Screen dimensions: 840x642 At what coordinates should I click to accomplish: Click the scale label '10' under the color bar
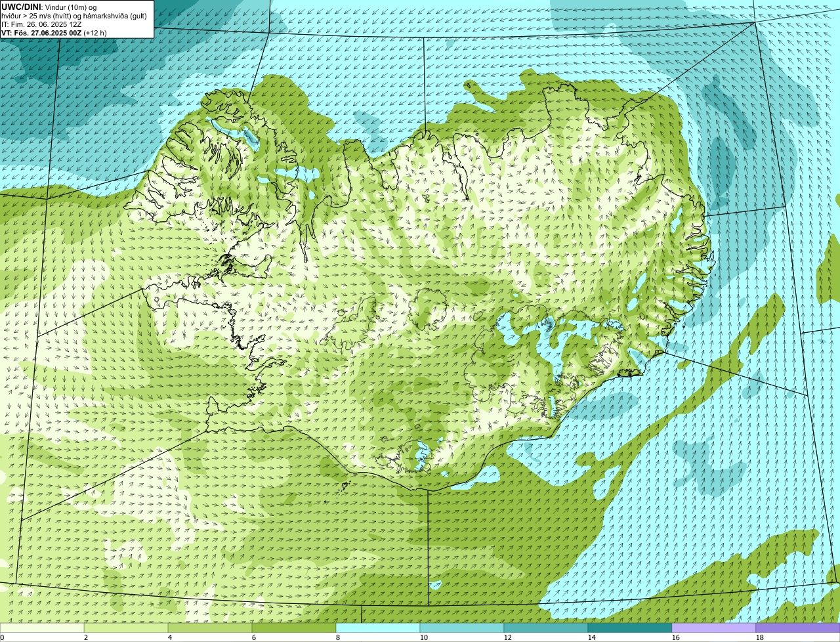click(424, 637)
